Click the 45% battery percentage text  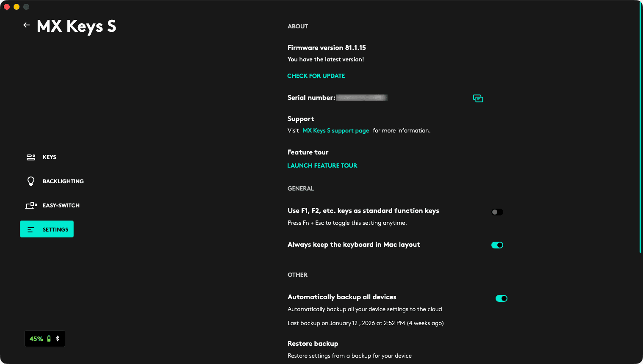(x=36, y=339)
